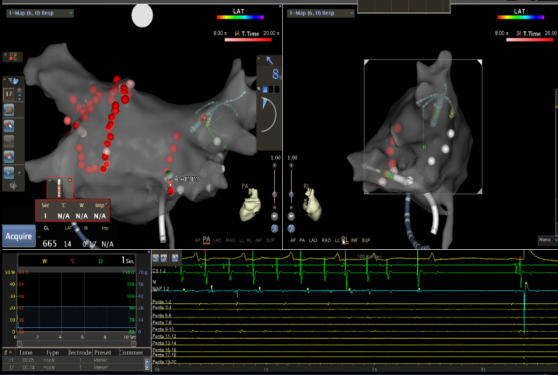558x375 pixels.
Task: Click the first orange tool icon in left toolbar
Action: pyautogui.click(x=9, y=110)
